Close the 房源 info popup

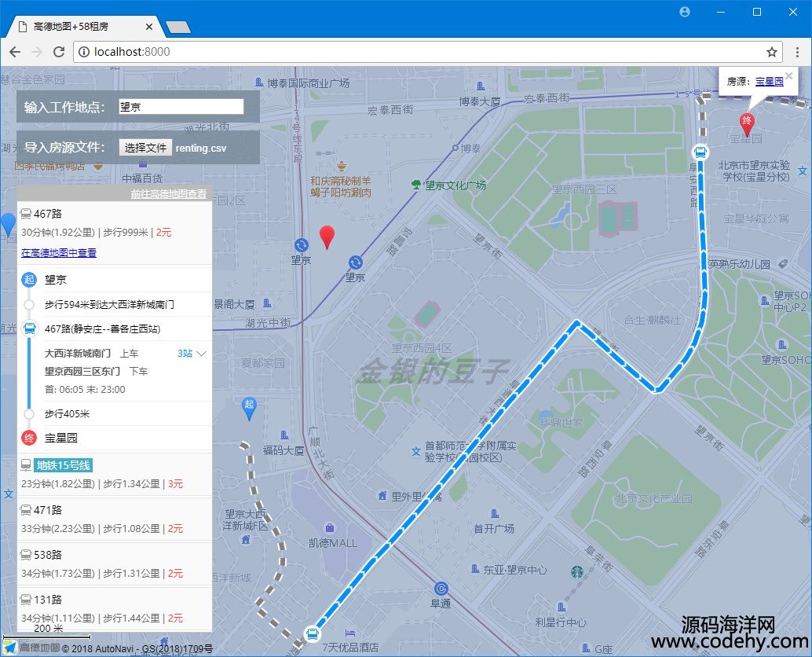[x=788, y=75]
